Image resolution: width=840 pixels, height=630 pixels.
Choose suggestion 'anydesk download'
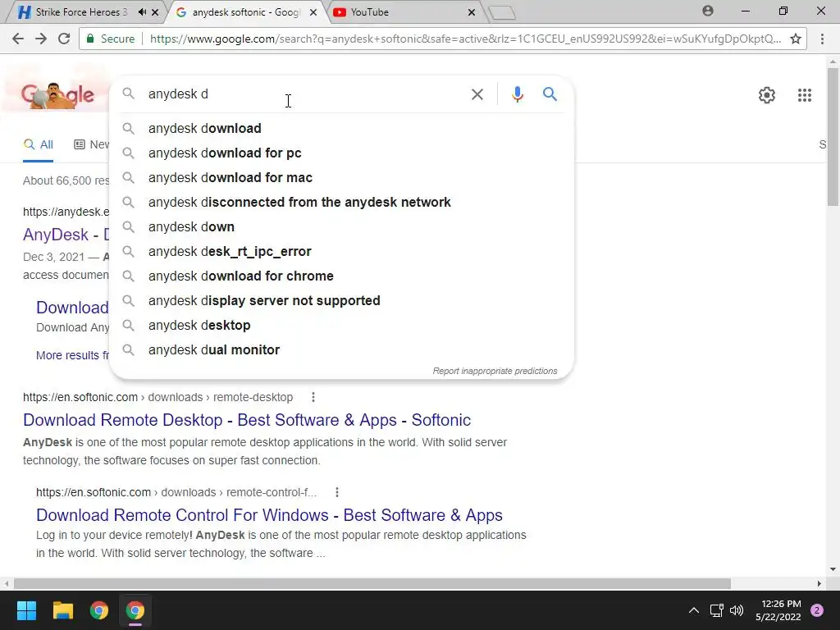click(341, 129)
